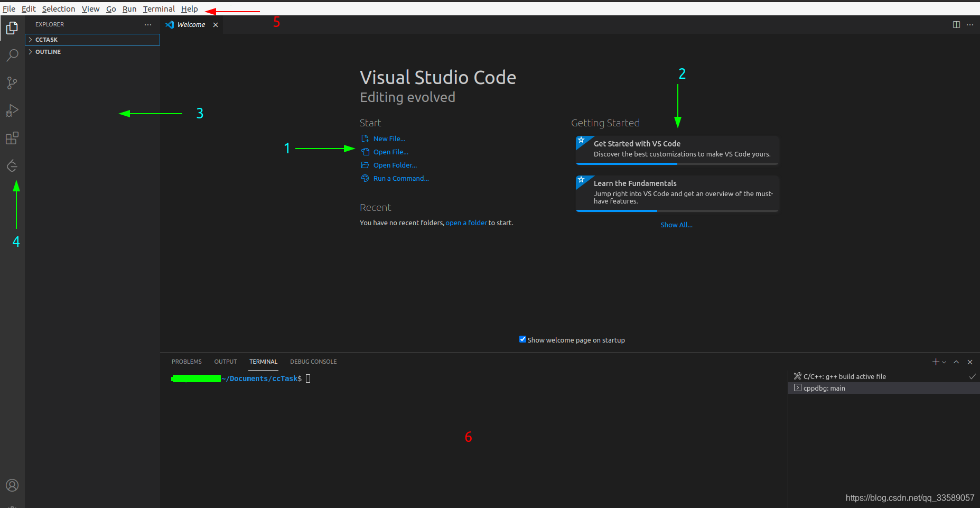The height and width of the screenshot is (508, 980).
Task: Open the new terminal launch profile dropdown
Action: pos(944,362)
